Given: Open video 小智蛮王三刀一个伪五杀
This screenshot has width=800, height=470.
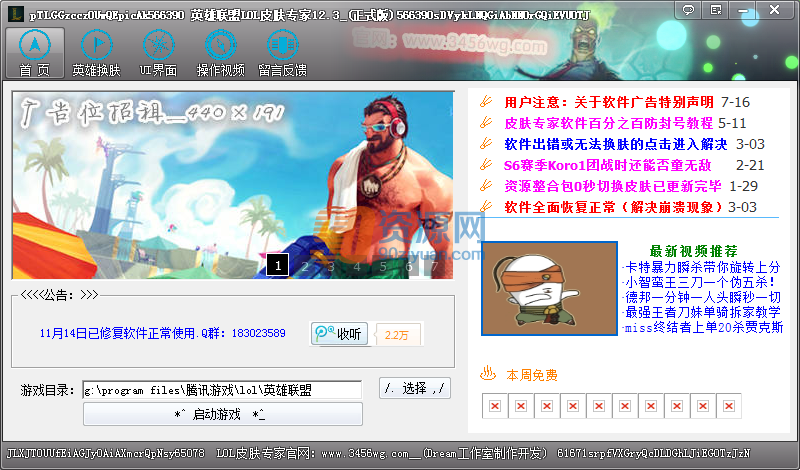Looking at the screenshot, I should click(701, 282).
